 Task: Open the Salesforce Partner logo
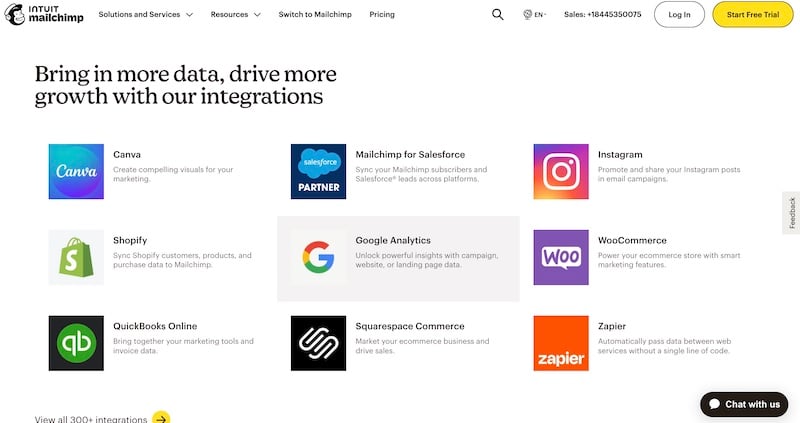(318, 171)
